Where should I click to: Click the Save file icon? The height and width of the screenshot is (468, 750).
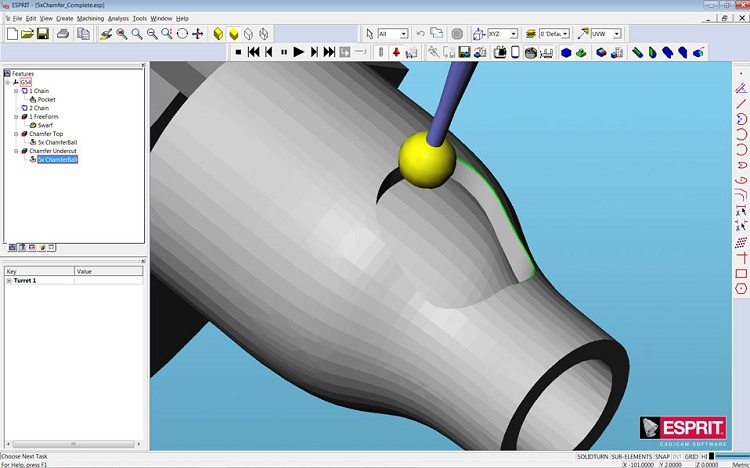pyautogui.click(x=43, y=34)
